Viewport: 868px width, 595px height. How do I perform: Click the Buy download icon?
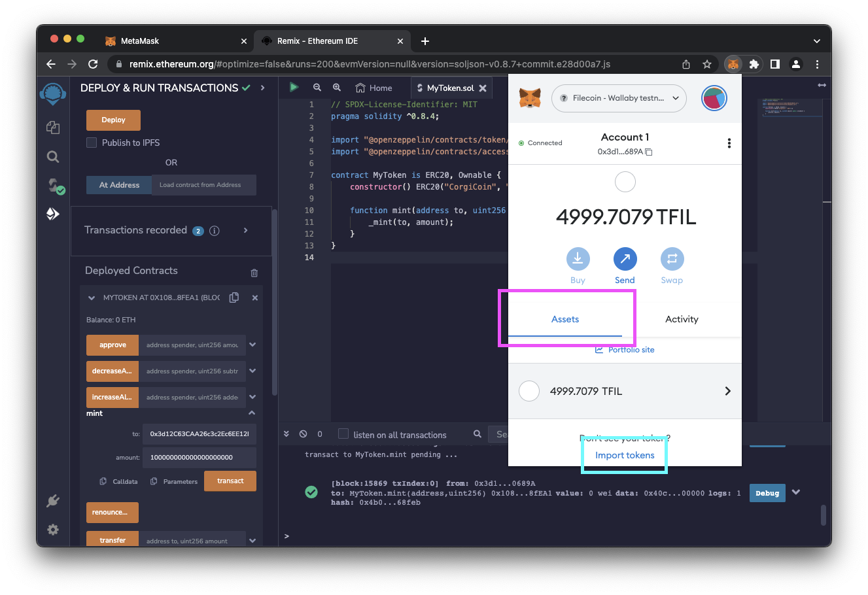point(578,259)
